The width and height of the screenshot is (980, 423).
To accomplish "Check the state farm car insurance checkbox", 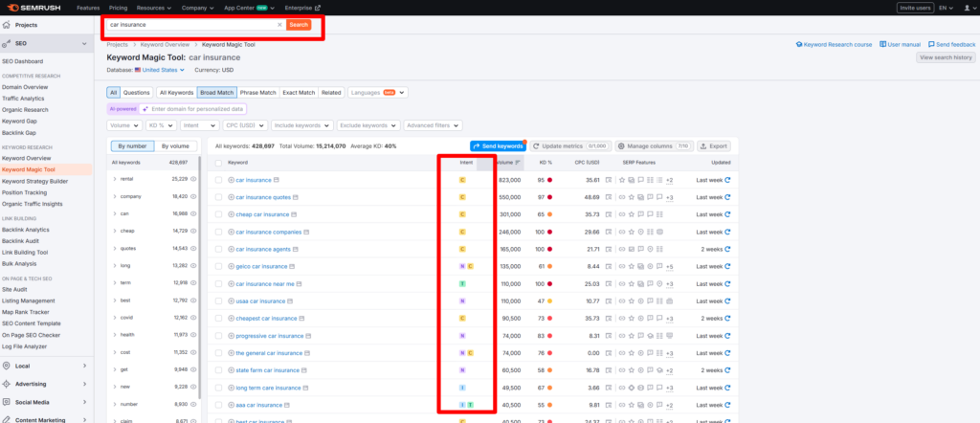I will (218, 370).
